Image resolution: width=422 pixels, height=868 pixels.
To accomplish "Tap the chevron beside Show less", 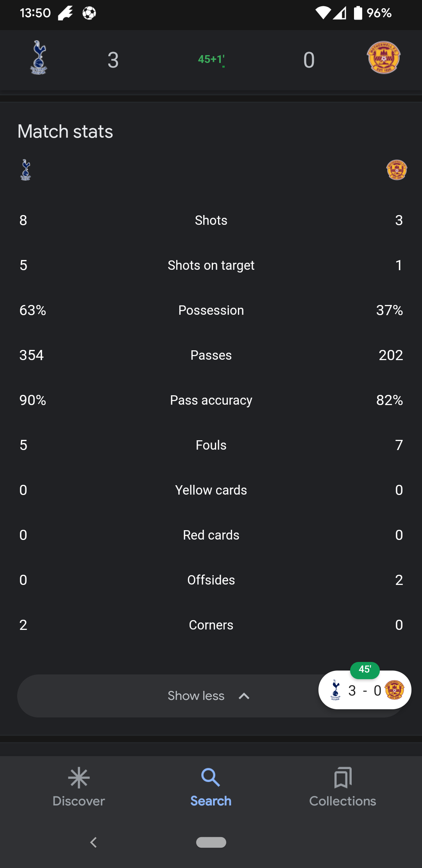I will [244, 696].
